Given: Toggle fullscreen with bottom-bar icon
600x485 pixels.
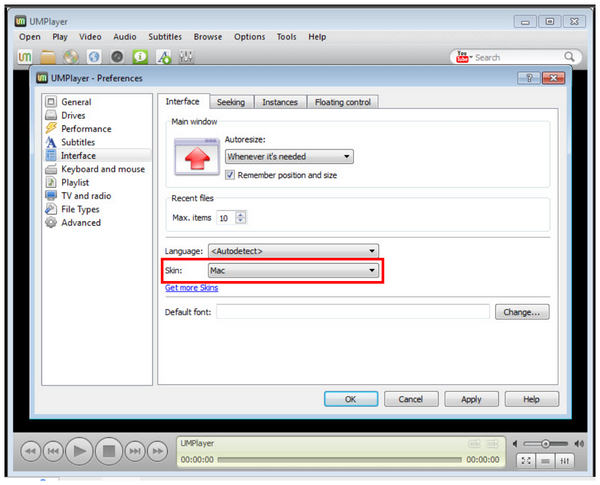Looking at the screenshot, I should pos(526,461).
